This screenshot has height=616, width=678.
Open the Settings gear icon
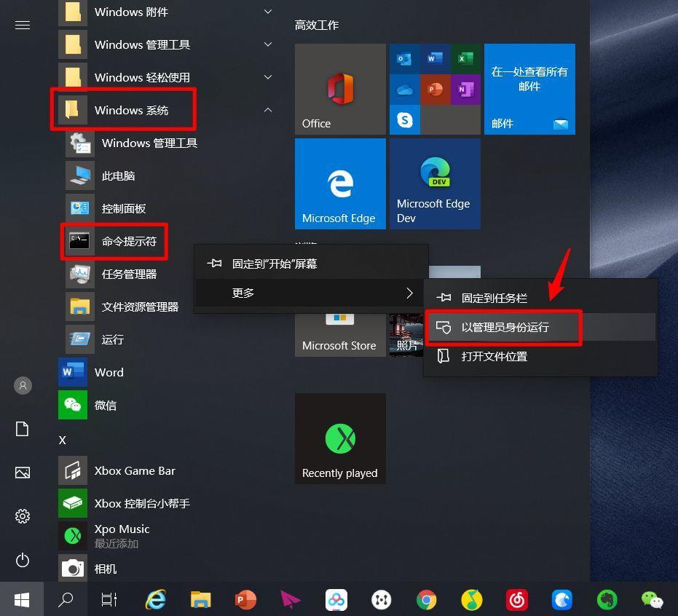23,516
